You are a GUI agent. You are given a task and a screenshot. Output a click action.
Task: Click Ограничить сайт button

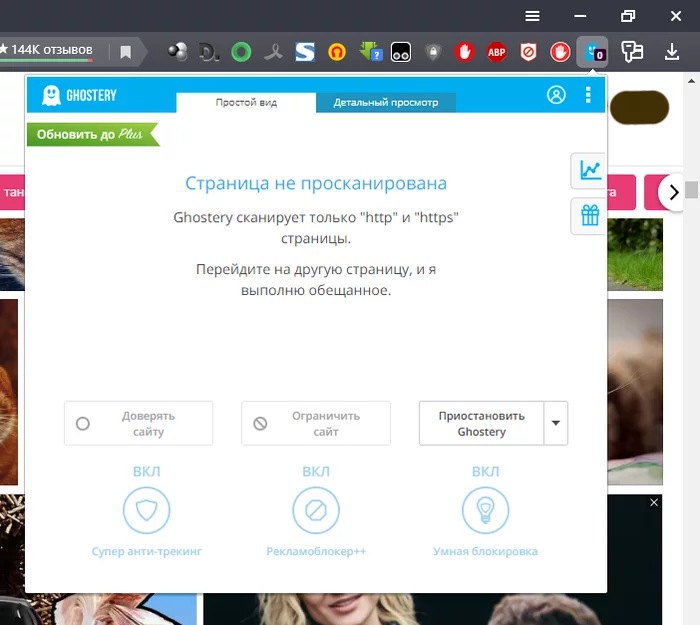click(x=316, y=423)
